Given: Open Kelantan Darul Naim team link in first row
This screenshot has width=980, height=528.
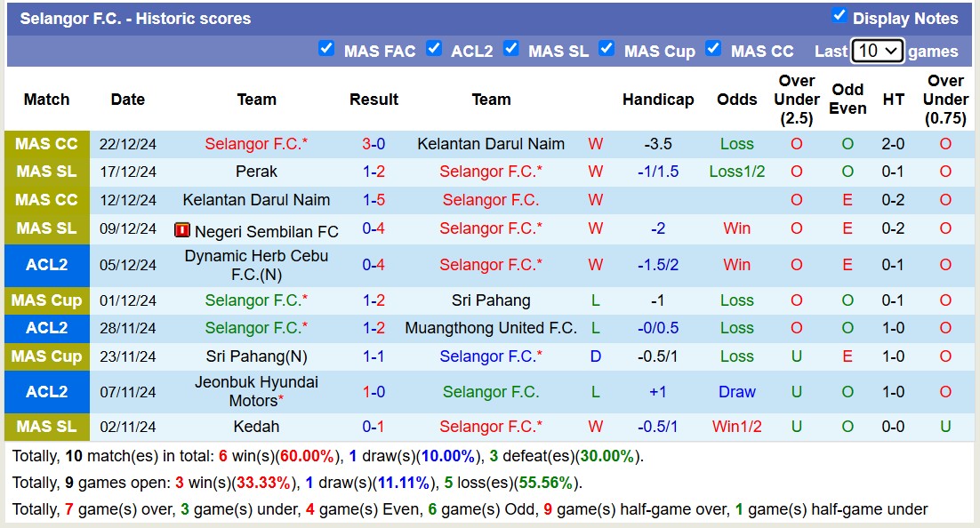Looking at the screenshot, I should (491, 144).
